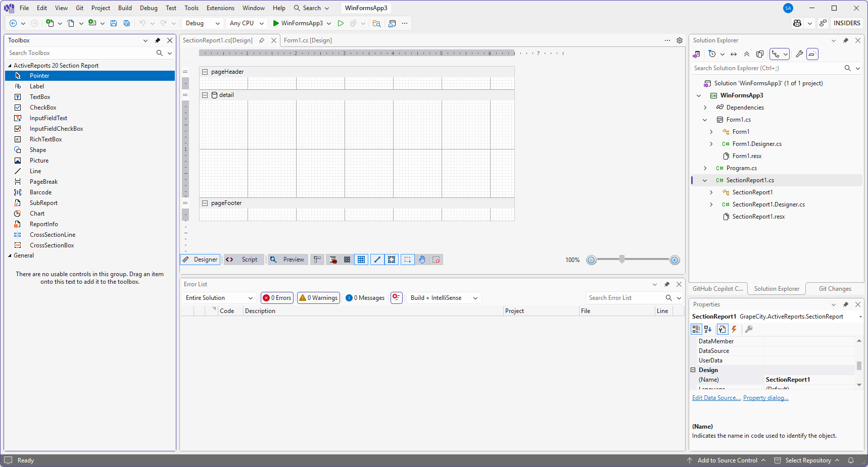Toggle the 0 Warnings filter in Error List
Screen dimensions: 868x467
[318, 298]
